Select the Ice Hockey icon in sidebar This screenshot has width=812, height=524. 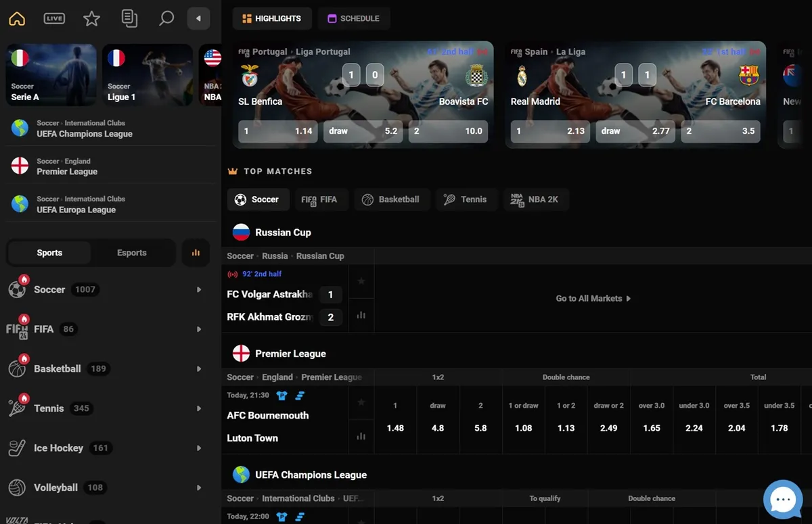[17, 448]
